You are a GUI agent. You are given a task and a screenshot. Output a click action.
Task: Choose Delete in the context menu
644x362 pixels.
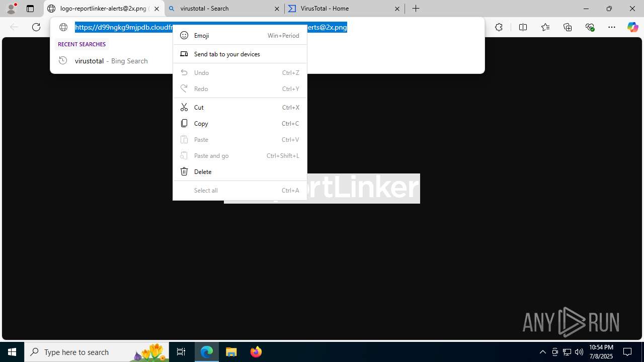(240, 171)
